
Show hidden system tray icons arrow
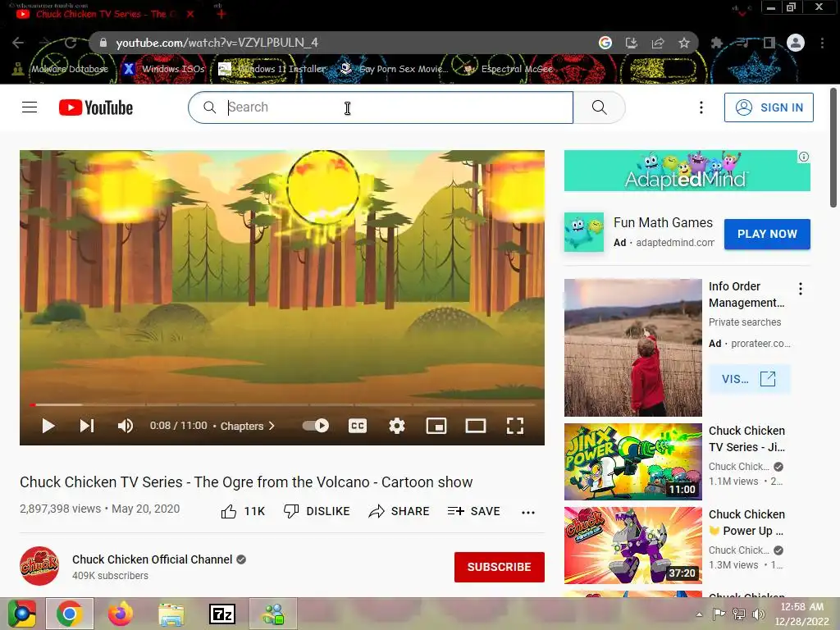699,614
